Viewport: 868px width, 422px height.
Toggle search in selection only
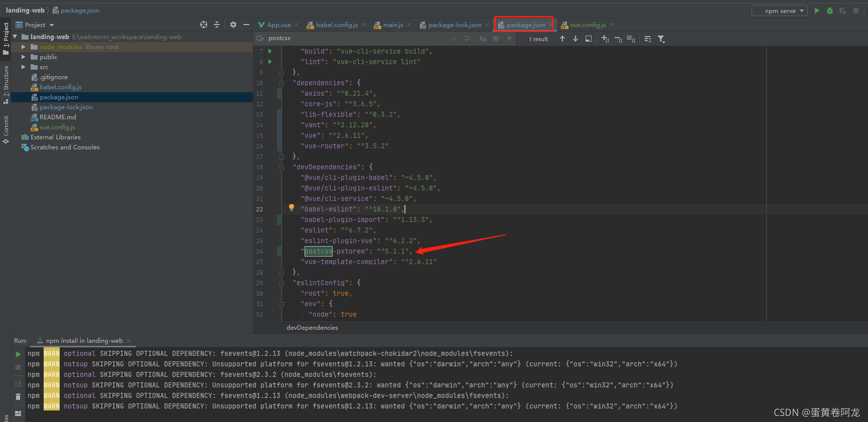point(589,39)
